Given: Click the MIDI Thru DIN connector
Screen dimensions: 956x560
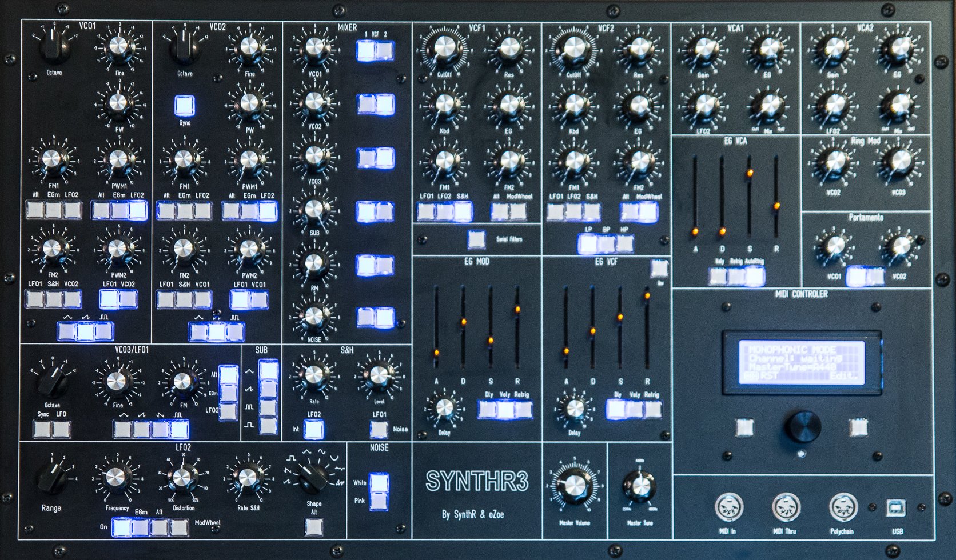Looking at the screenshot, I should (x=786, y=507).
